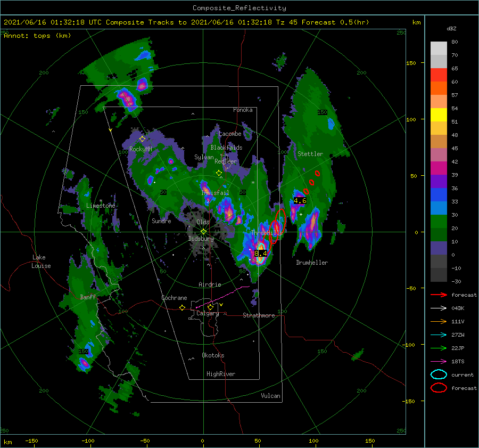Click the storm top label 4.6
Viewport: 479px width, 448px height.
click(300, 201)
